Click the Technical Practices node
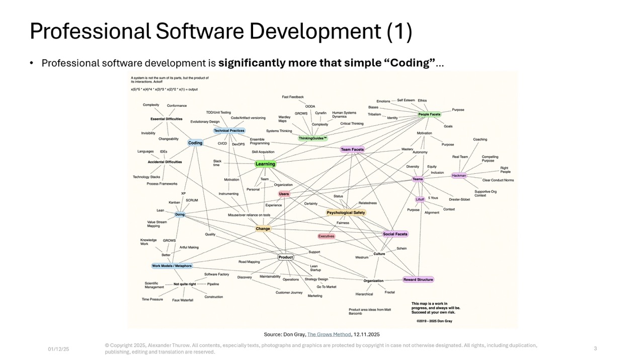 coord(229,131)
